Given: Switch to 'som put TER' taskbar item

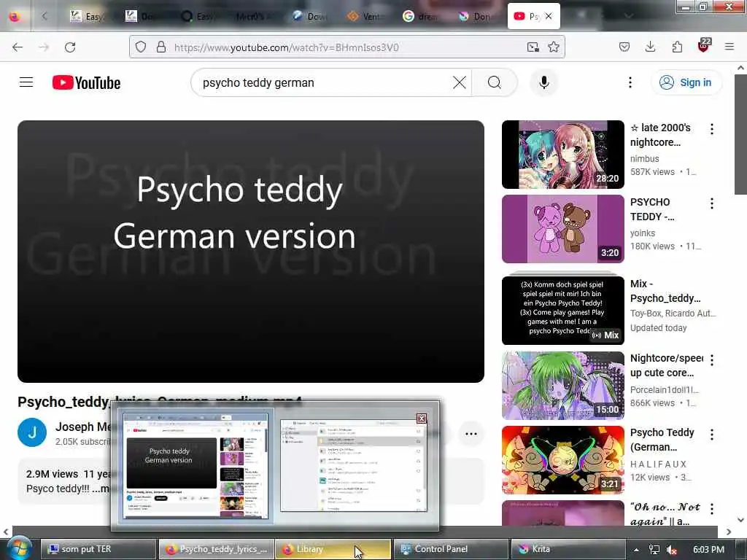Looking at the screenshot, I should pos(98,549).
